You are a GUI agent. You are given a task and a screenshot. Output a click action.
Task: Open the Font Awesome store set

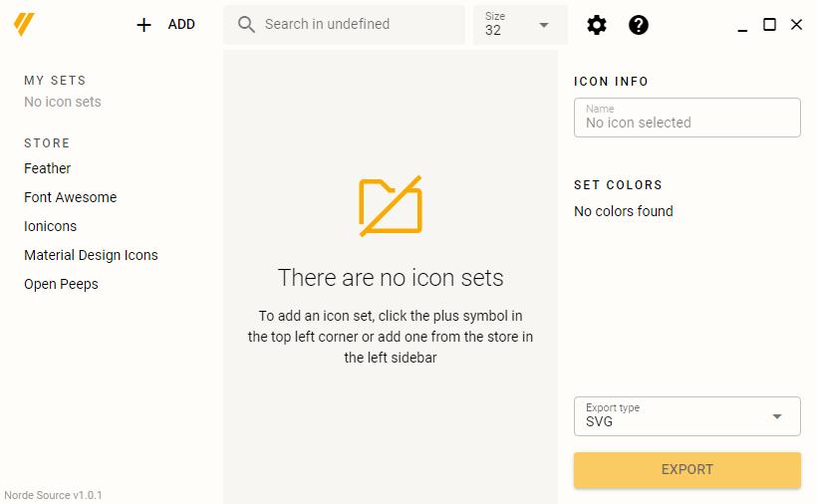coord(71,197)
